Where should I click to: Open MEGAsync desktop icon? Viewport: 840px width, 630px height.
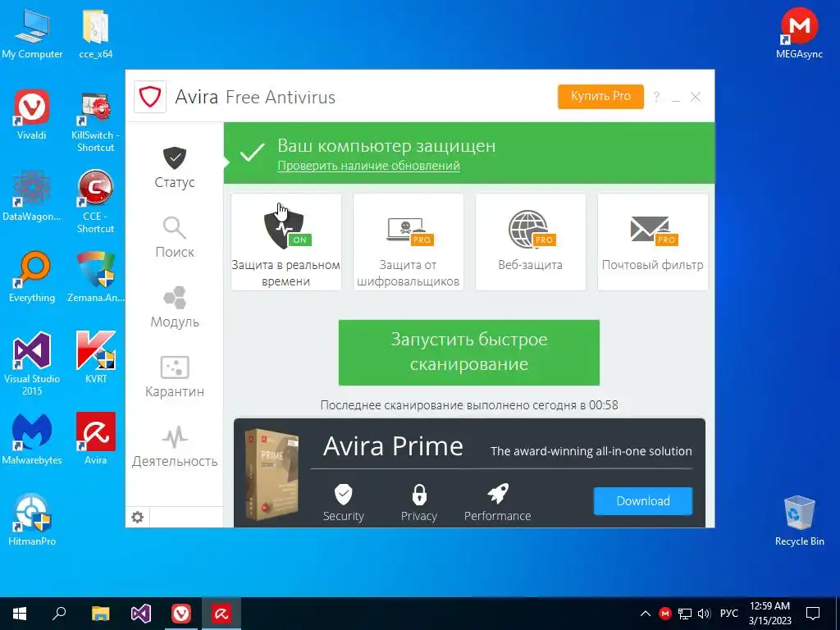(799, 32)
